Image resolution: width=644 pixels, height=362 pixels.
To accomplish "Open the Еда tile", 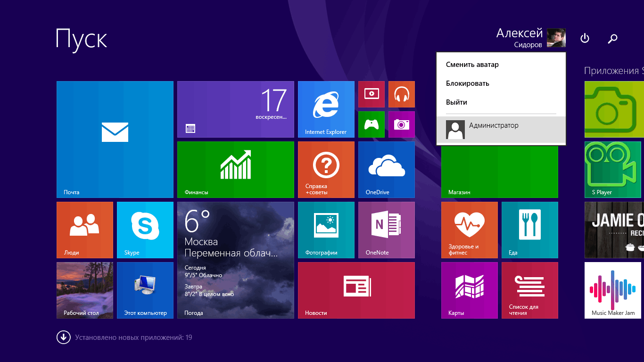I will [x=530, y=230].
